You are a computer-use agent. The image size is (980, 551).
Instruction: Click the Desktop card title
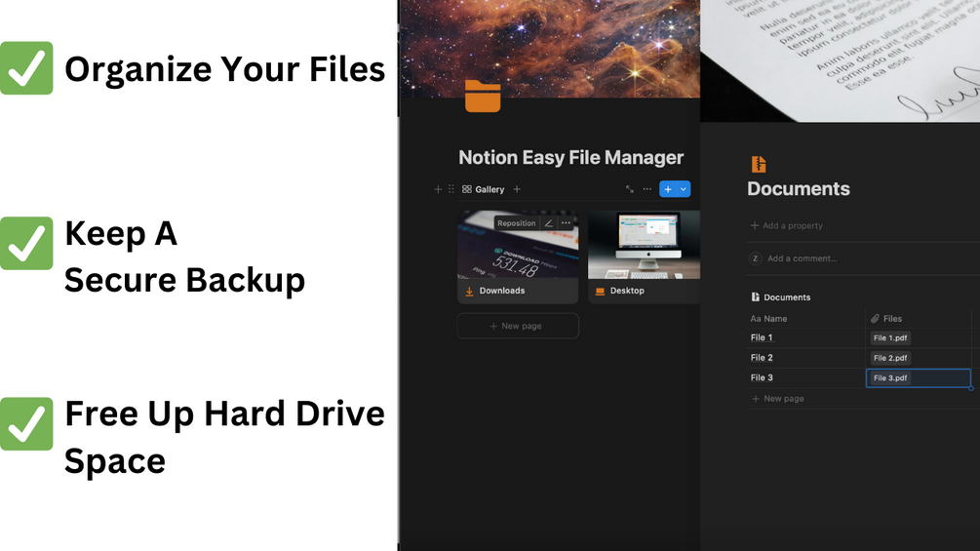(627, 291)
